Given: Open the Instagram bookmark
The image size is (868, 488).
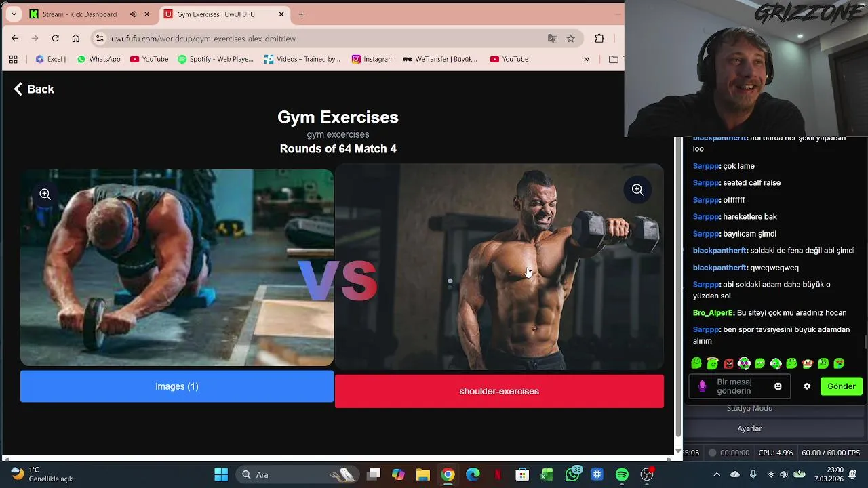Looking at the screenshot, I should click(x=373, y=59).
